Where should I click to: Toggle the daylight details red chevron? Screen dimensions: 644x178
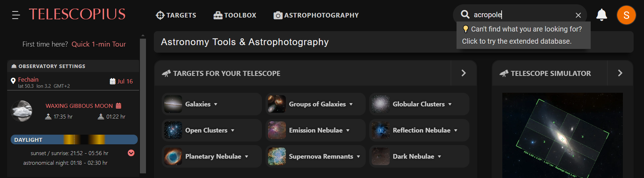(131, 153)
